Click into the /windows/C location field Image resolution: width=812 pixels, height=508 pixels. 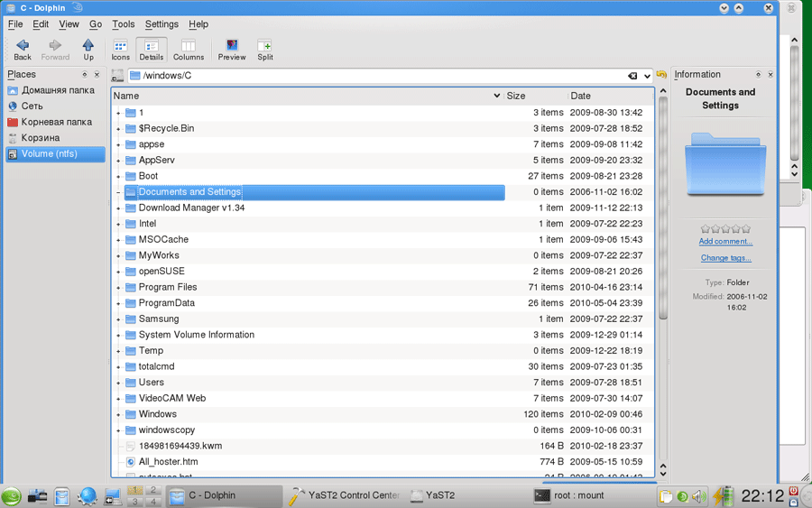click(x=378, y=76)
